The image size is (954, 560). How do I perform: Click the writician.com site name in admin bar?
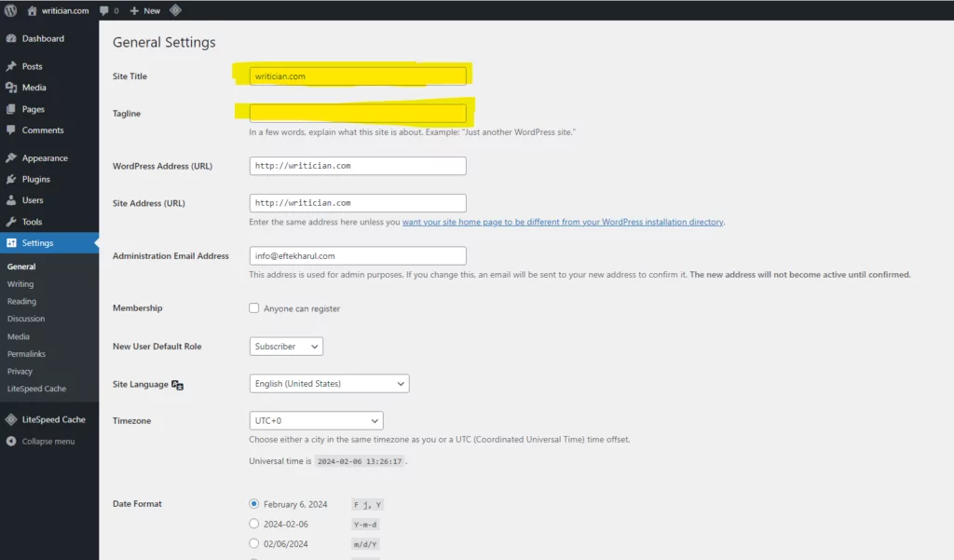(x=65, y=11)
